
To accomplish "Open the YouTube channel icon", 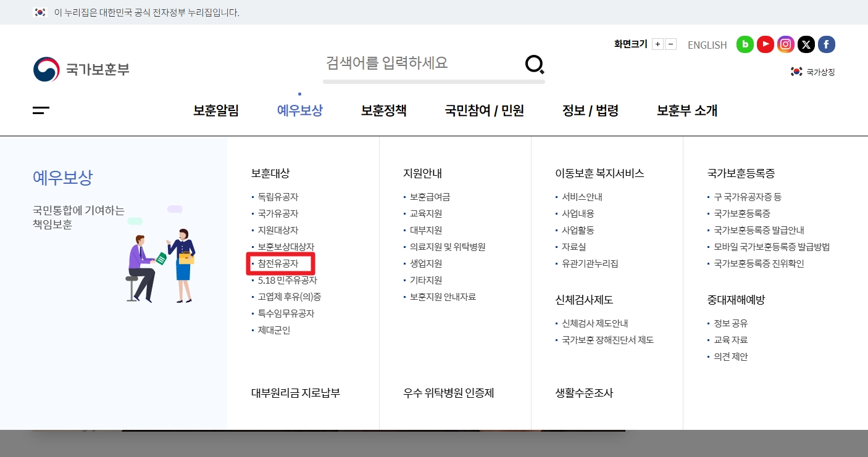I will tap(766, 44).
